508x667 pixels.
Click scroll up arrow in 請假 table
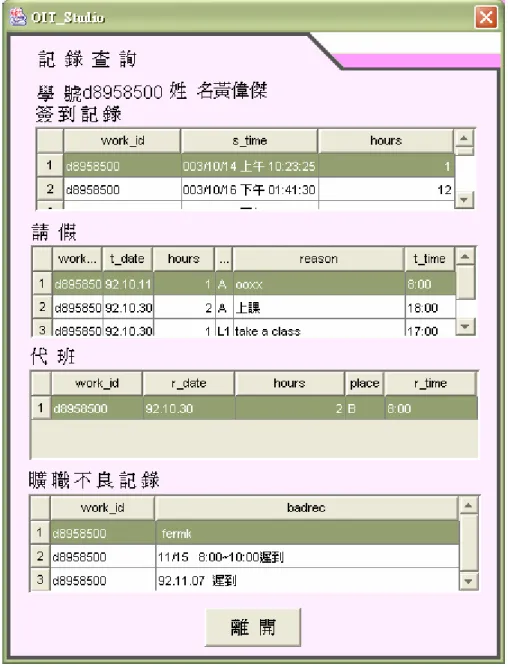click(465, 257)
